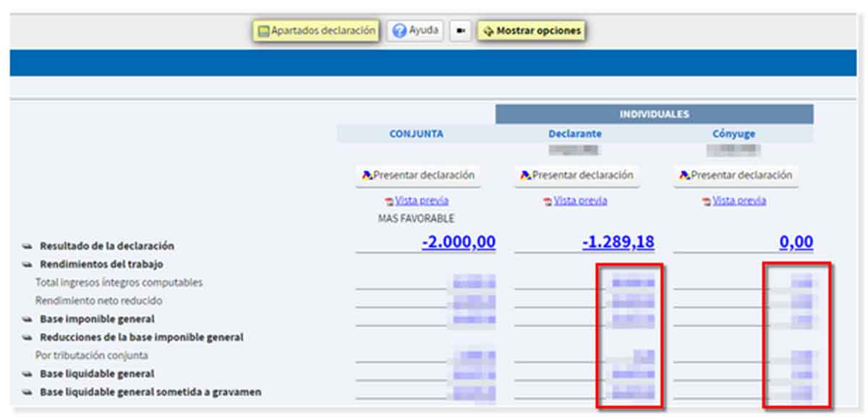This screenshot has height=417, width=868.
Task: Click the PDF icon beside Declarante's Vista previa
Action: click(548, 201)
